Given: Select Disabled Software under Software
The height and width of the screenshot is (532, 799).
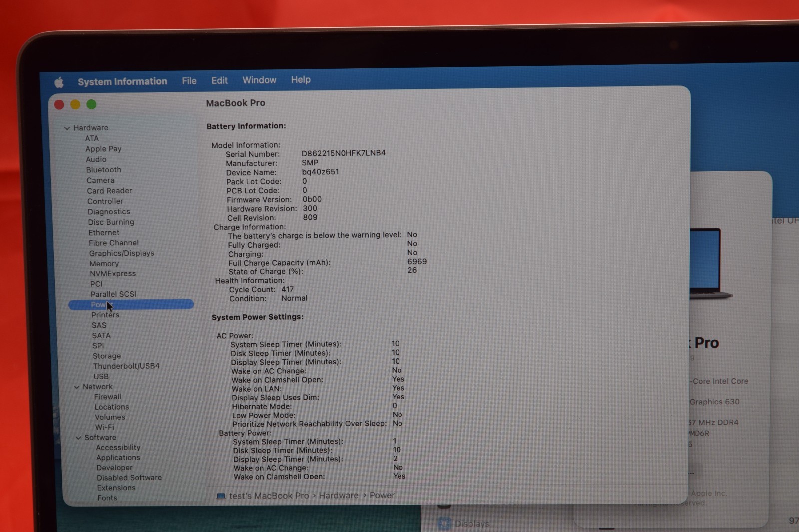Looking at the screenshot, I should tap(129, 478).
